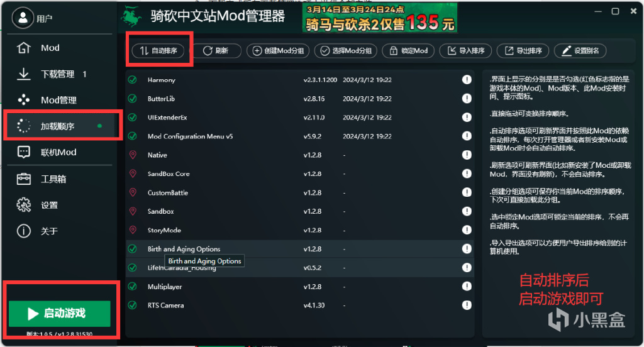Toggle the Harmony mod checkmark
This screenshot has width=644, height=347.
coord(132,80)
